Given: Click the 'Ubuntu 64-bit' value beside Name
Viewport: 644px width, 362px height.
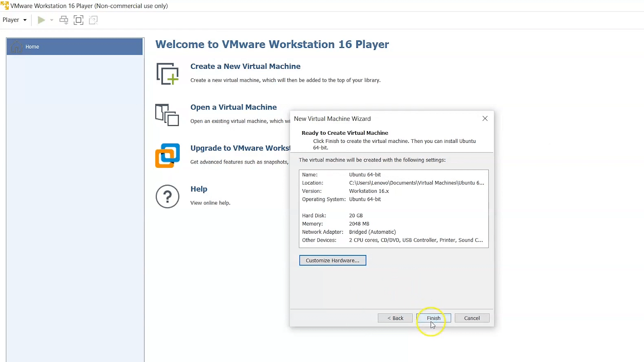Looking at the screenshot, I should [x=365, y=175].
